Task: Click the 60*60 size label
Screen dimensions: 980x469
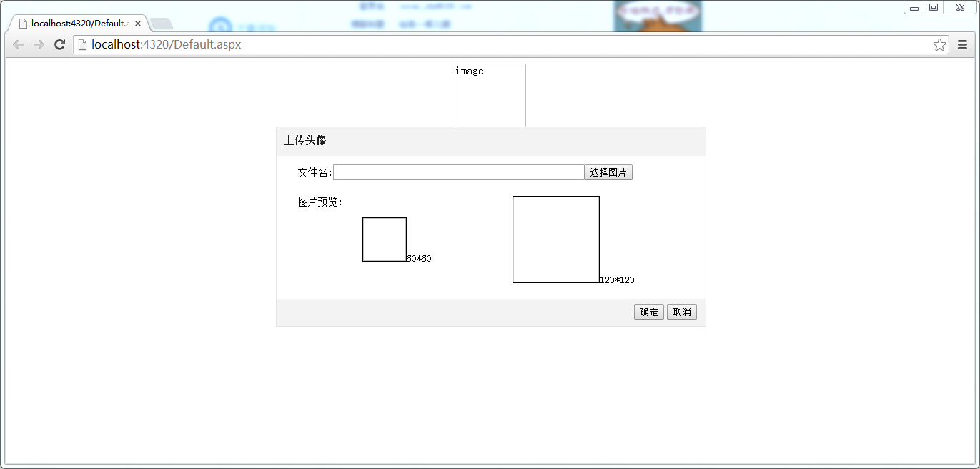Action: click(419, 259)
